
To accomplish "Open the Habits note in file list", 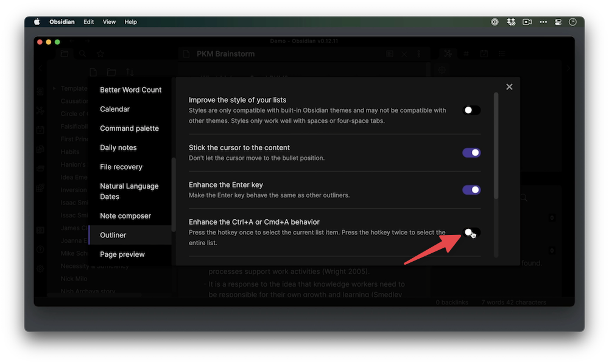I will click(70, 152).
